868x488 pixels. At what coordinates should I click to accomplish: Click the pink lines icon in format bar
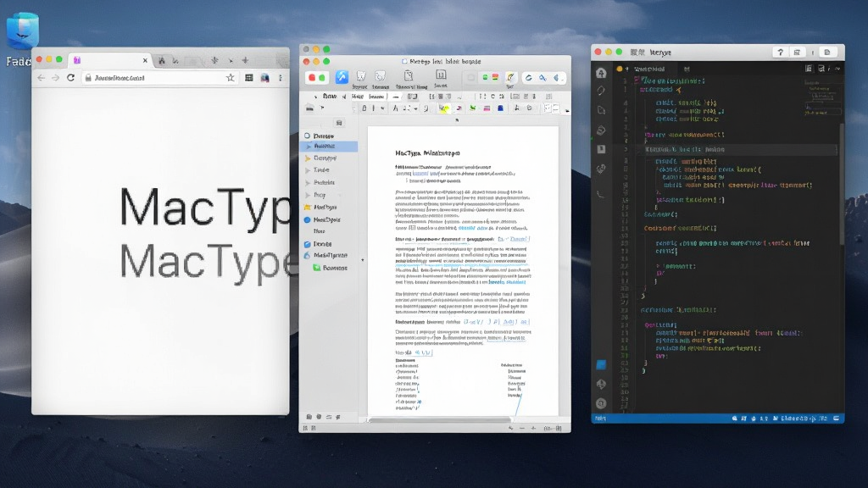[x=487, y=108]
